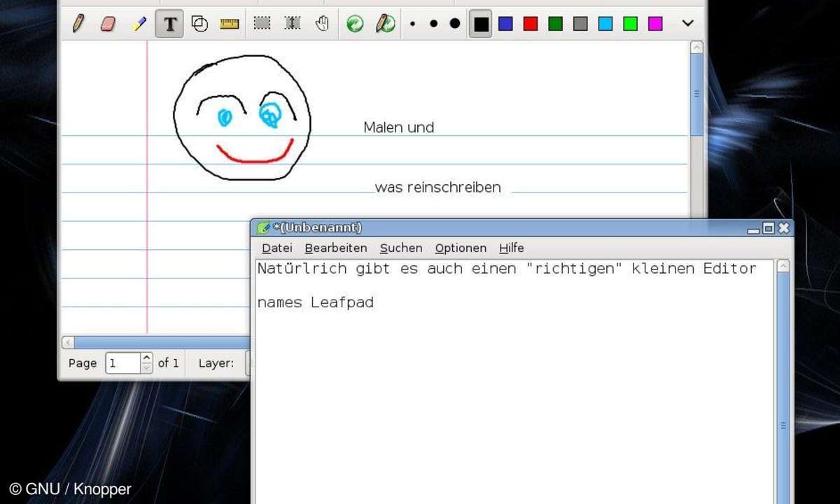Click the "was reinschreiben" text on the page
The height and width of the screenshot is (504, 840).
coord(438,188)
